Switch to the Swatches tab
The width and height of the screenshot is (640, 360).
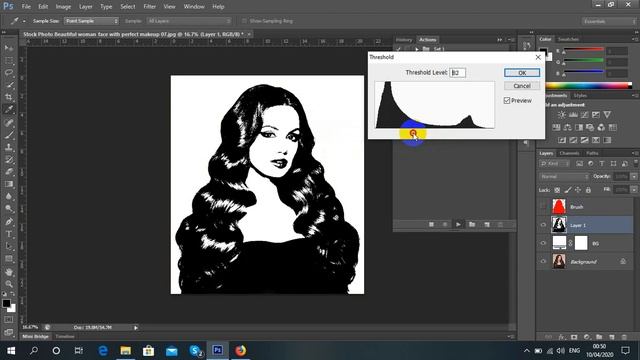568,39
